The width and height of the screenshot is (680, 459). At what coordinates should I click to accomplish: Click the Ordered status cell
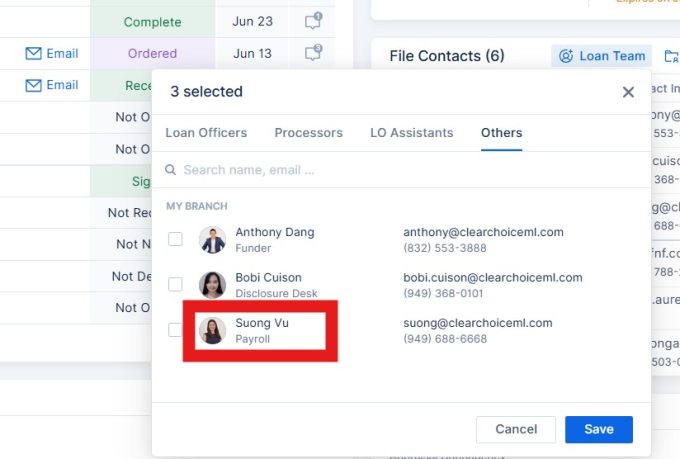[x=152, y=53]
